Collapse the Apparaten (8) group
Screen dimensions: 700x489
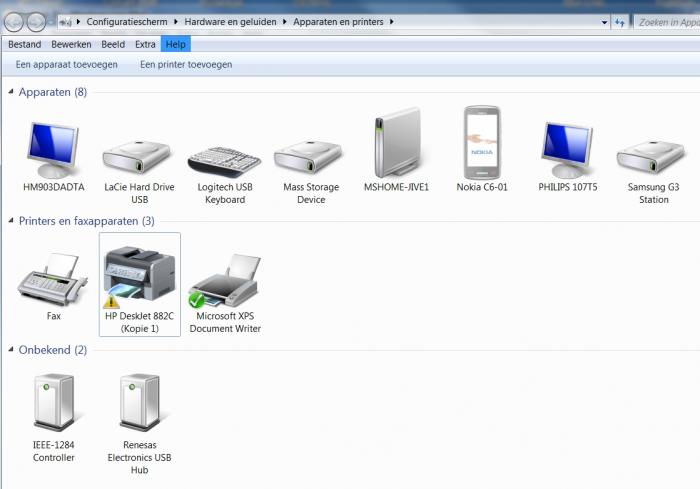[11, 92]
